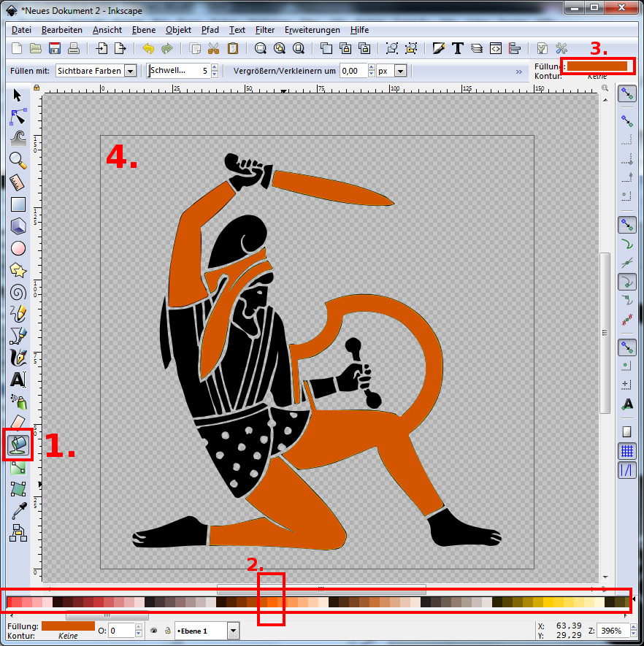The height and width of the screenshot is (646, 644).
Task: Click the bright orange palette swatch
Action: pos(272,602)
